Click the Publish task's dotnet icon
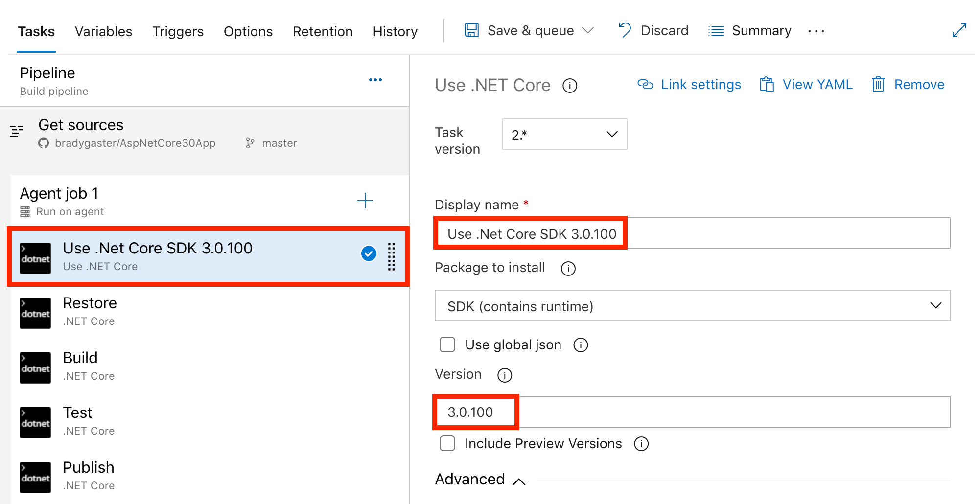980x504 pixels. (35, 477)
